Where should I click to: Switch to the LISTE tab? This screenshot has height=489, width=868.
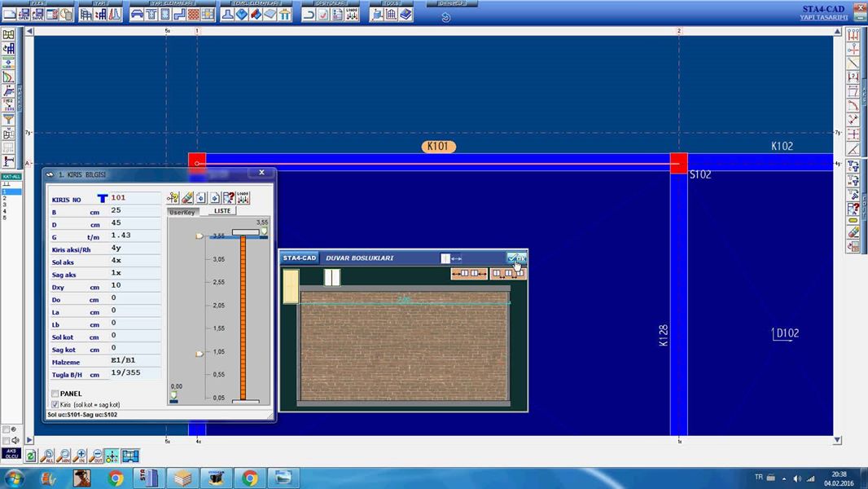point(222,211)
